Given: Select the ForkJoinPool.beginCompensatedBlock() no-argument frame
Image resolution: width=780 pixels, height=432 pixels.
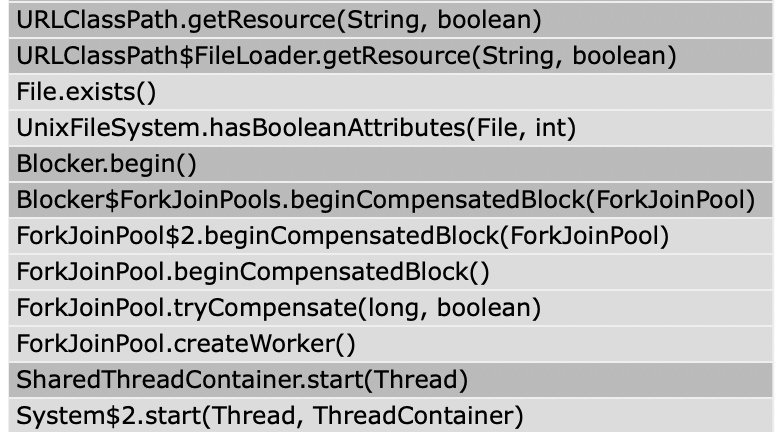Looking at the screenshot, I should [x=390, y=272].
